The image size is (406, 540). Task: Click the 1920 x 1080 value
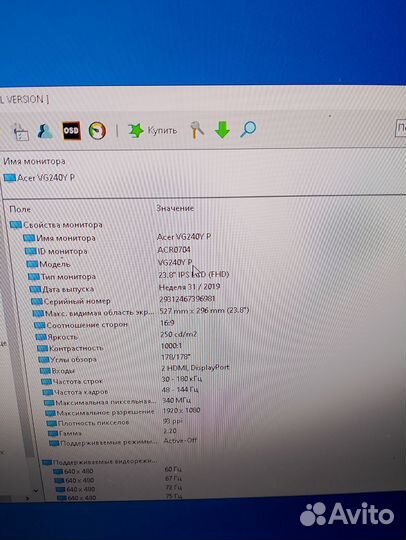click(x=181, y=411)
